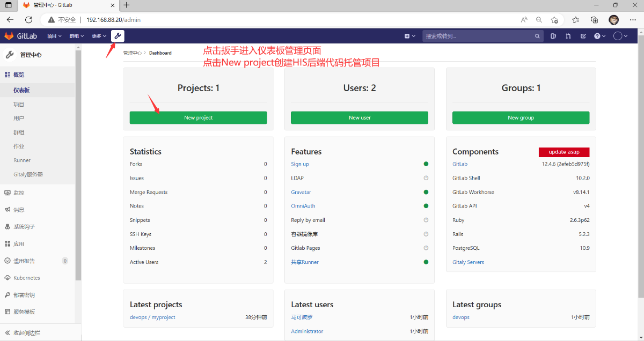Open the Administrator user link
Image resolution: width=644 pixels, height=341 pixels.
pos(307,331)
